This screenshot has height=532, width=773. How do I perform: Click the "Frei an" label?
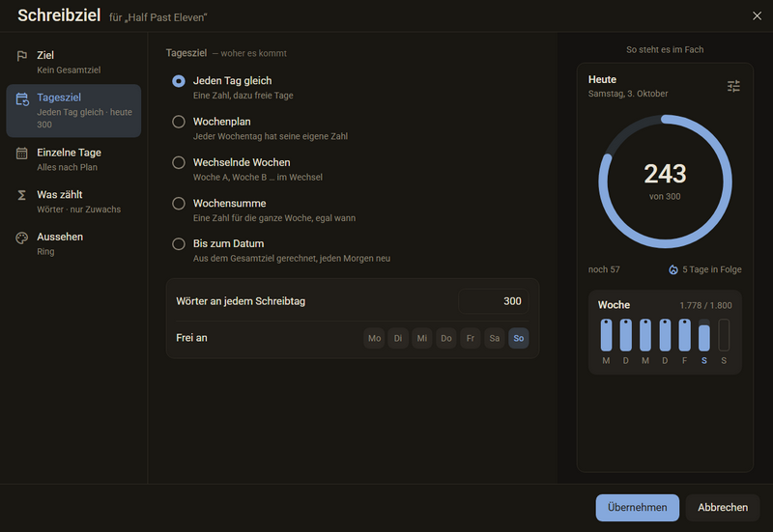pyautogui.click(x=191, y=338)
